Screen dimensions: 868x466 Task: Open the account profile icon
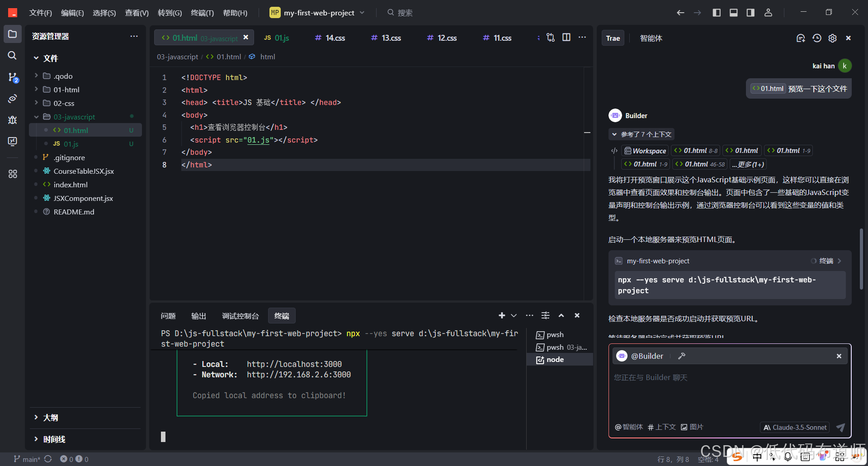(x=768, y=13)
